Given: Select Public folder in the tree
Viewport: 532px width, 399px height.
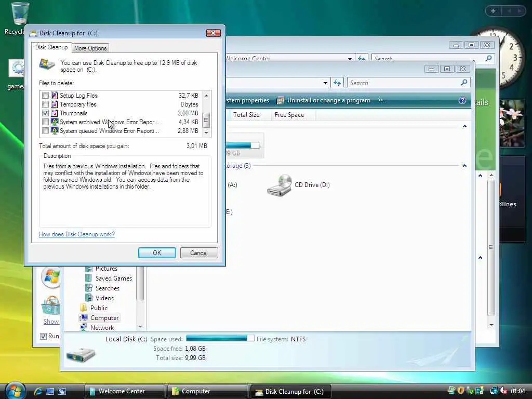Looking at the screenshot, I should (98, 308).
